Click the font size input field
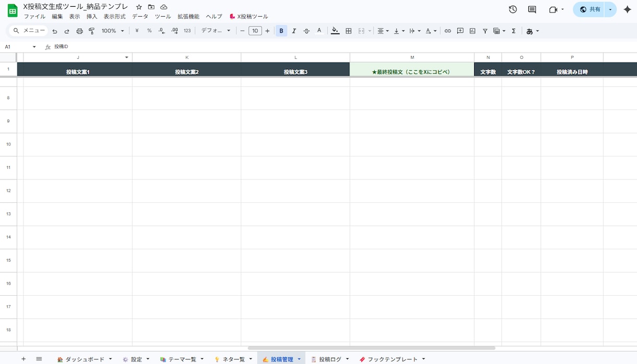 click(255, 31)
